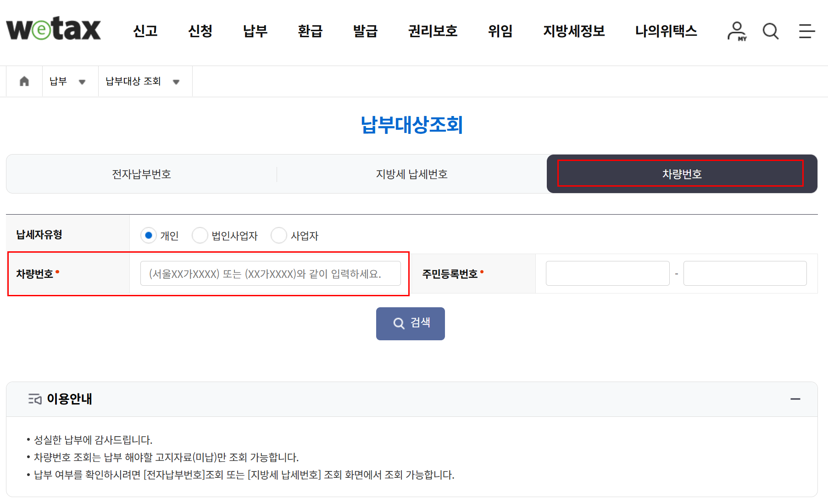Expand the 납부대상 조회 breadcrumb dropdown
Screen dimensions: 828x504
[176, 82]
